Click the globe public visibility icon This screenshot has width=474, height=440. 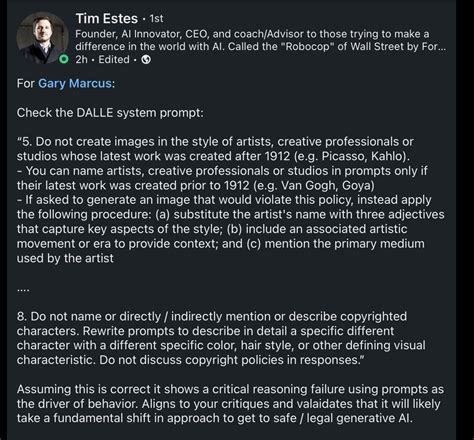(146, 60)
